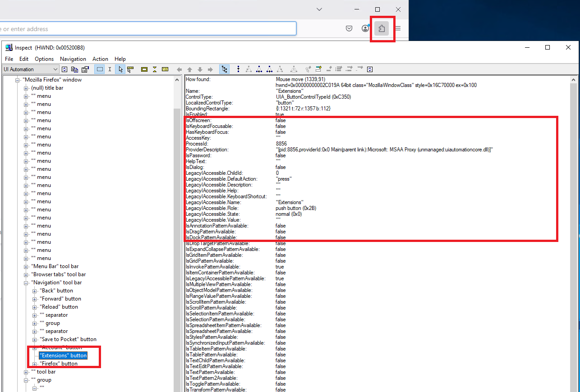The height and width of the screenshot is (392, 580).
Task: Click the properties settings icon with hand and sheet
Action: pos(85,69)
